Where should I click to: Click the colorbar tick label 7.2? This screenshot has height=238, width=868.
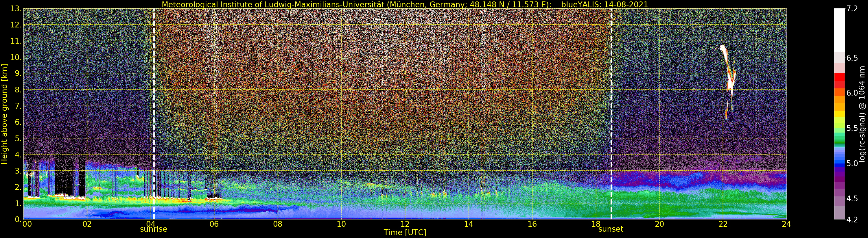(x=852, y=9)
